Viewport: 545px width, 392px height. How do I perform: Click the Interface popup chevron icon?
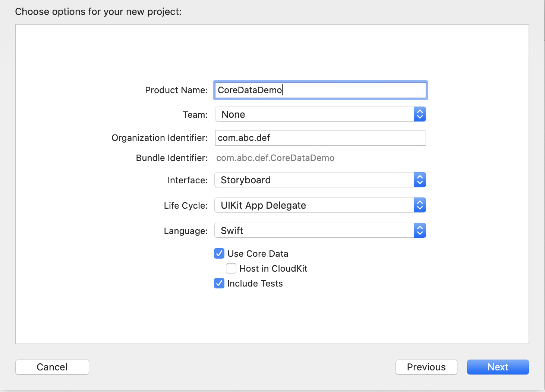(x=420, y=180)
